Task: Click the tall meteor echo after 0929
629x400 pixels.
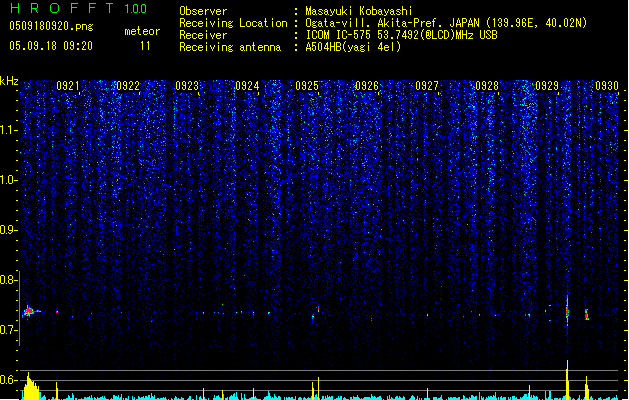Action: coord(567,311)
